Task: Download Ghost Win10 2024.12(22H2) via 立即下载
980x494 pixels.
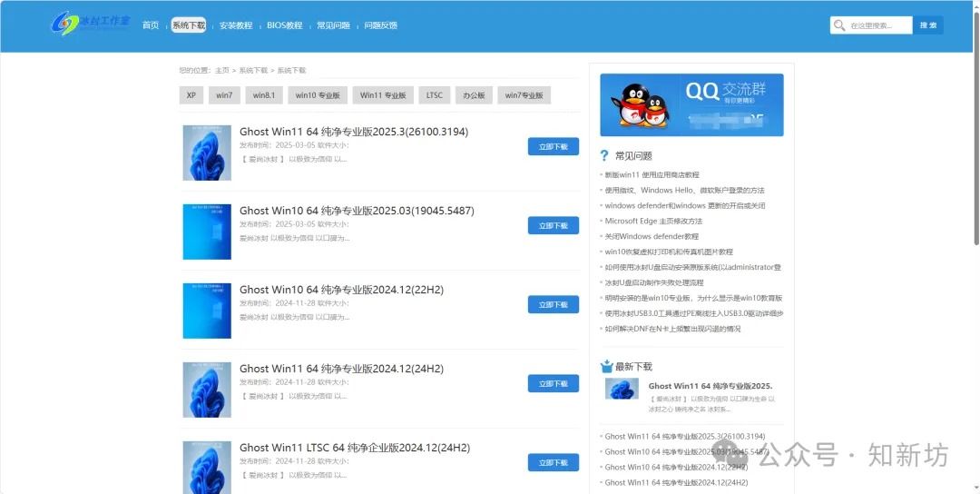Action: point(553,305)
